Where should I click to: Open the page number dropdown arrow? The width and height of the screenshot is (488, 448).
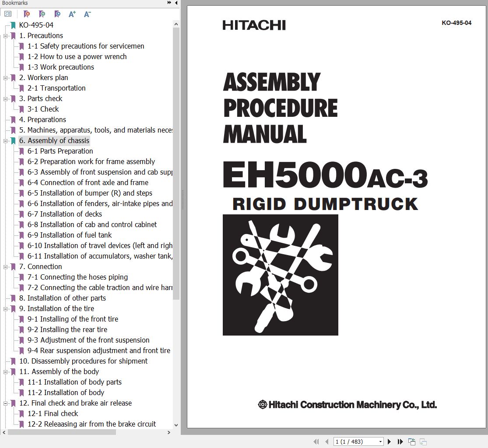point(380,441)
